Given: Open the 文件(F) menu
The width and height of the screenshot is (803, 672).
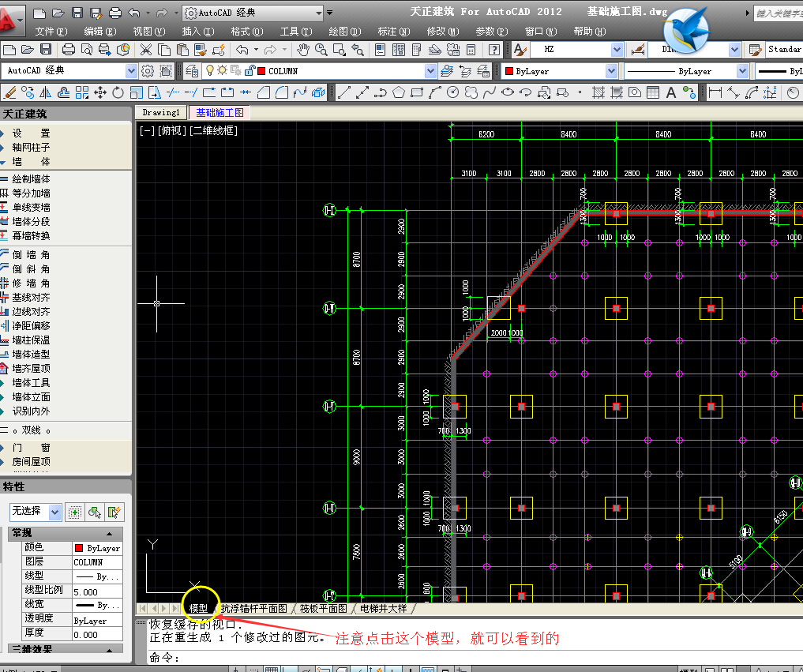Looking at the screenshot, I should pyautogui.click(x=51, y=32).
